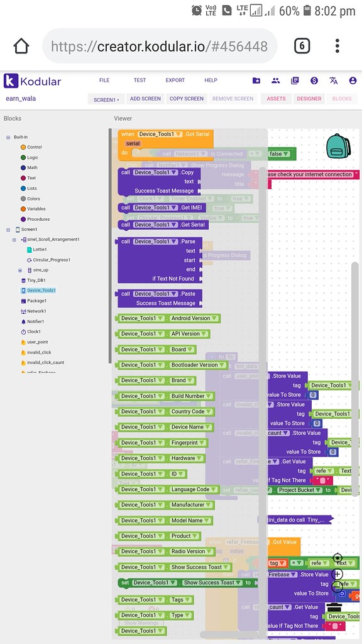The height and width of the screenshot is (644, 362).
Task: Click the COPY SCREEN button
Action: pyautogui.click(x=186, y=99)
